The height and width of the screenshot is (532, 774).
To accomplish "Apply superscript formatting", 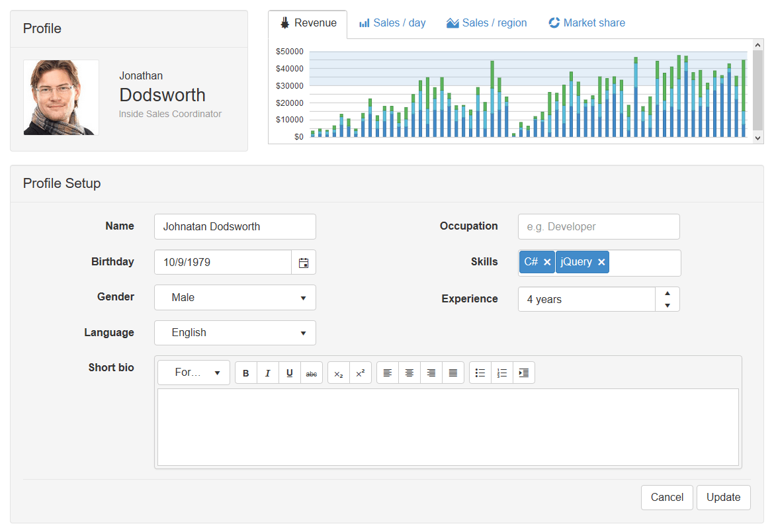I will tap(361, 373).
